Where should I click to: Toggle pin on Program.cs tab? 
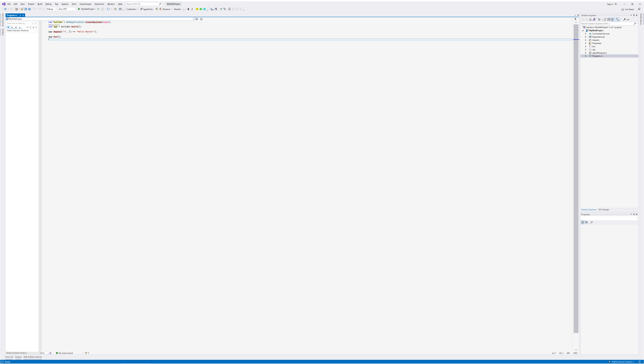20,15
